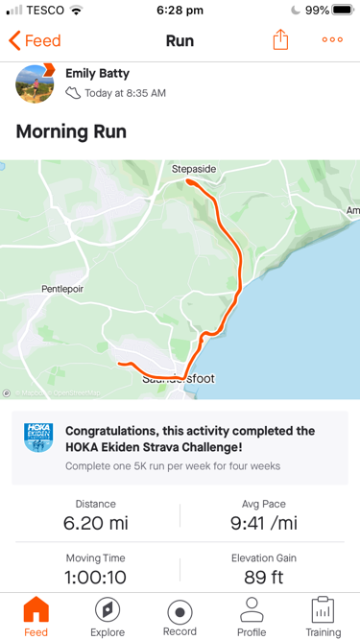360x640 pixels.
Task: Open the run route map
Action: click(x=180, y=279)
